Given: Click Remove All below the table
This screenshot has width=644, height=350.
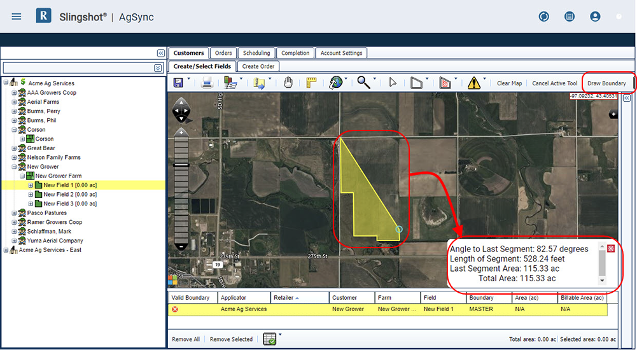Looking at the screenshot, I should click(186, 339).
